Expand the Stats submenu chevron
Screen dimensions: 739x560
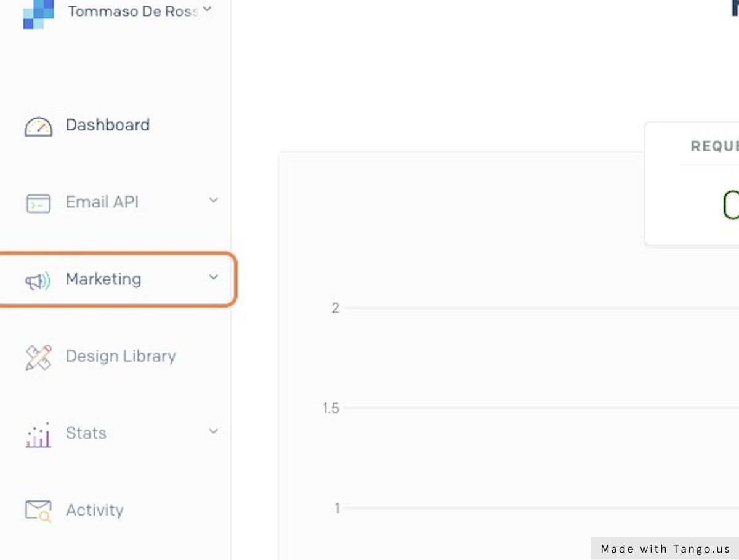click(213, 431)
